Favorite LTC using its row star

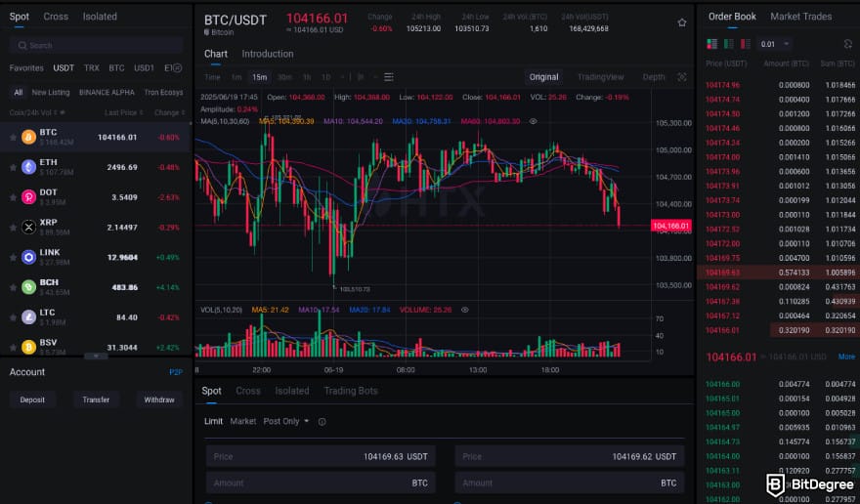coord(13,317)
